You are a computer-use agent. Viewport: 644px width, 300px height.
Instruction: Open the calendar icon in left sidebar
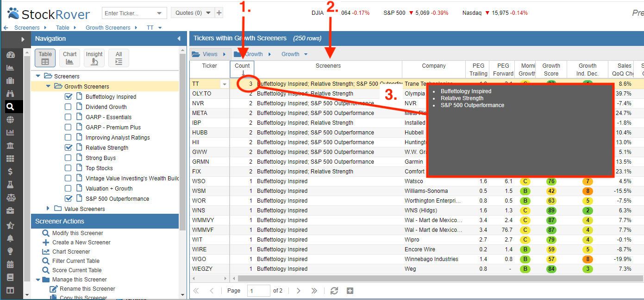tap(10, 265)
